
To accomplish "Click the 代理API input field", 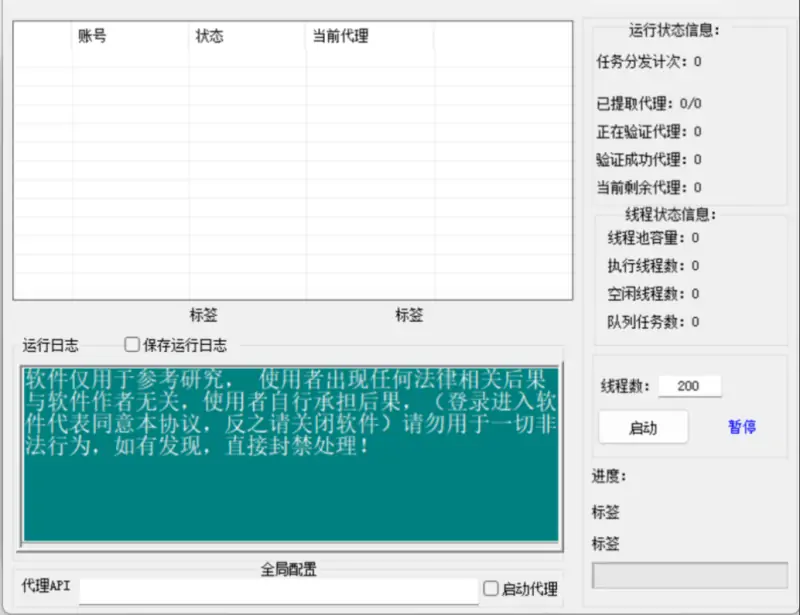I will pyautogui.click(x=278, y=590).
